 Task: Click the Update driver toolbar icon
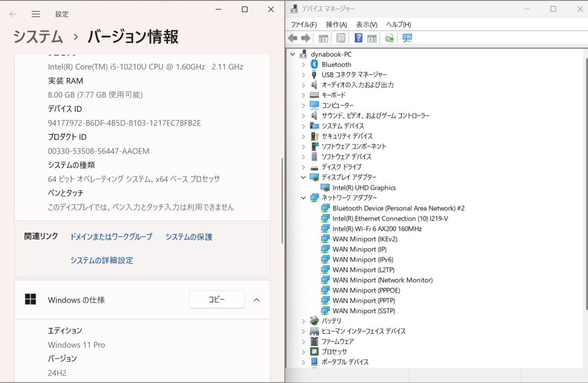tap(390, 38)
